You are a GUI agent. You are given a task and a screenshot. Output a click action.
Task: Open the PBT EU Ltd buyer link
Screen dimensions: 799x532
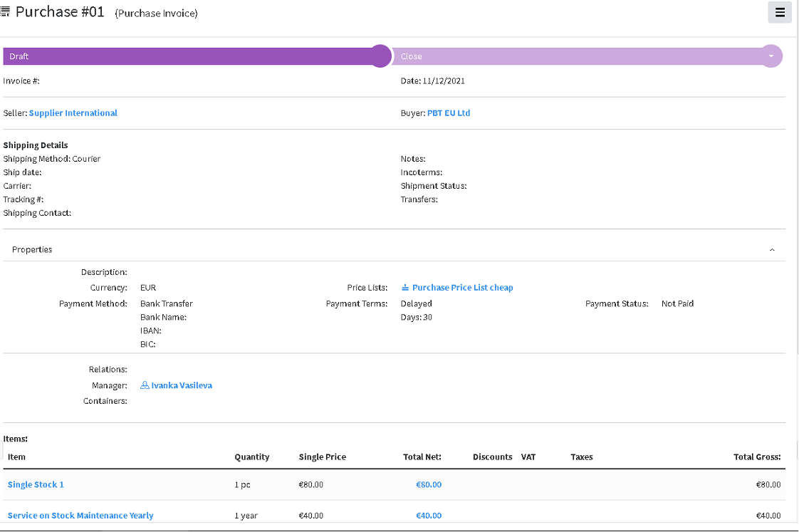pyautogui.click(x=449, y=113)
